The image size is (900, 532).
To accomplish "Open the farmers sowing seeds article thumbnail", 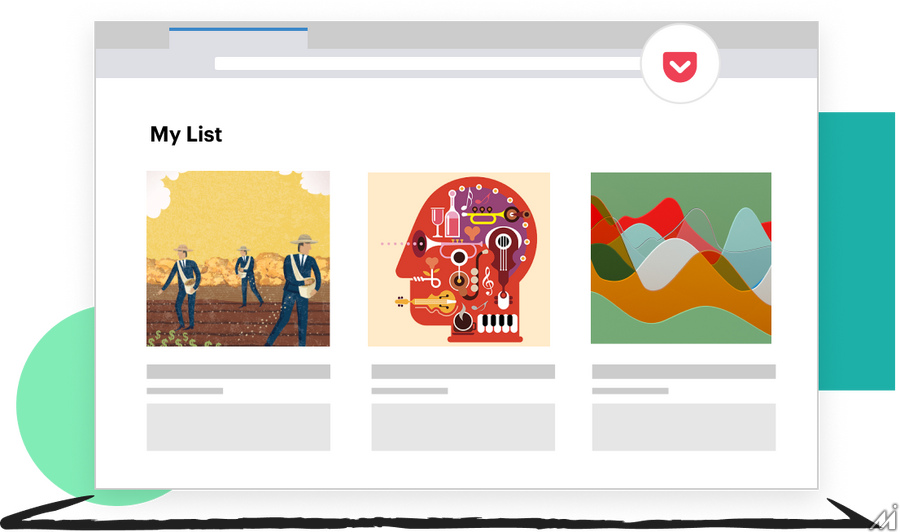I will [x=238, y=259].
